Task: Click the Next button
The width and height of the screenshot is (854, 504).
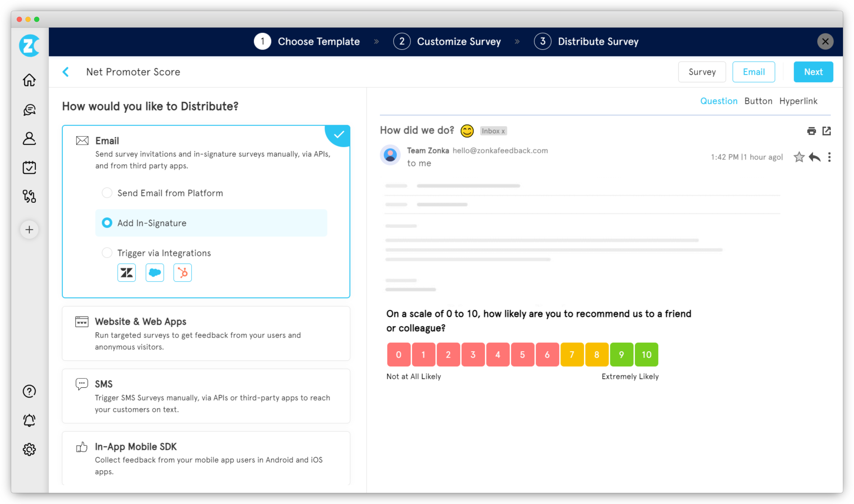Action: (x=813, y=72)
